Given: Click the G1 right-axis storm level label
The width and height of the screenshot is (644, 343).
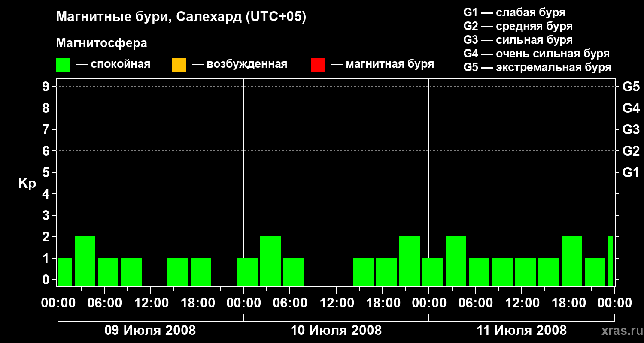Looking at the screenshot, I should (x=631, y=172).
